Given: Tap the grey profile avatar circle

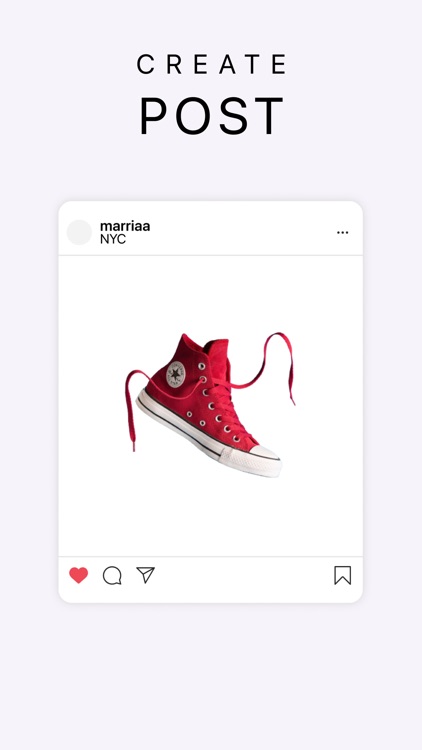Looking at the screenshot, I should 79,232.
